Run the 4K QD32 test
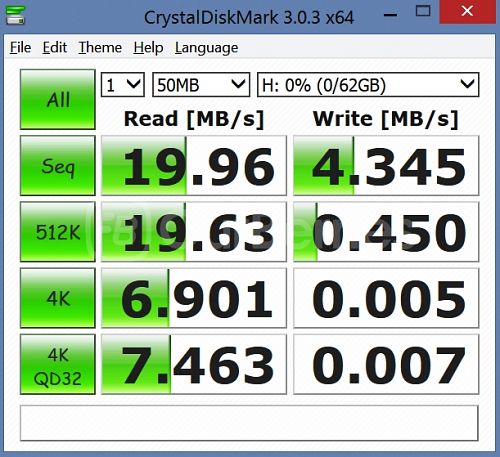Image resolution: width=500 pixels, height=457 pixels. pyautogui.click(x=58, y=364)
